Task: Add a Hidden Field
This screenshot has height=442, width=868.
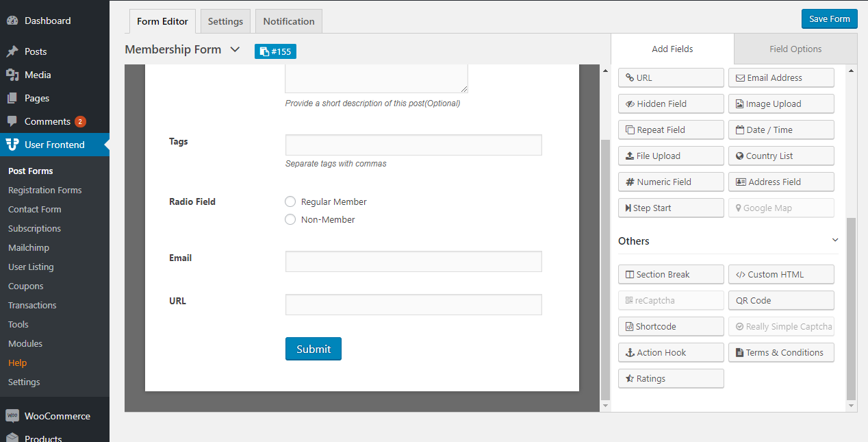Action: tap(671, 103)
